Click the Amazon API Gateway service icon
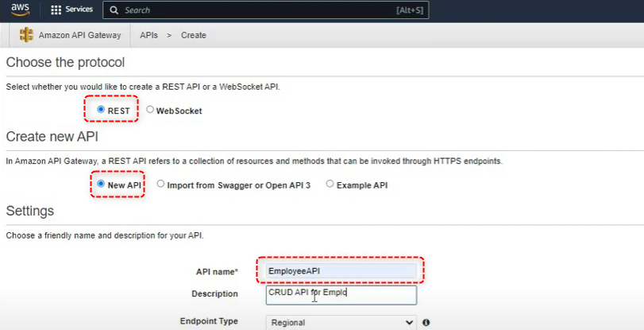The height and width of the screenshot is (330, 644). pyautogui.click(x=26, y=35)
